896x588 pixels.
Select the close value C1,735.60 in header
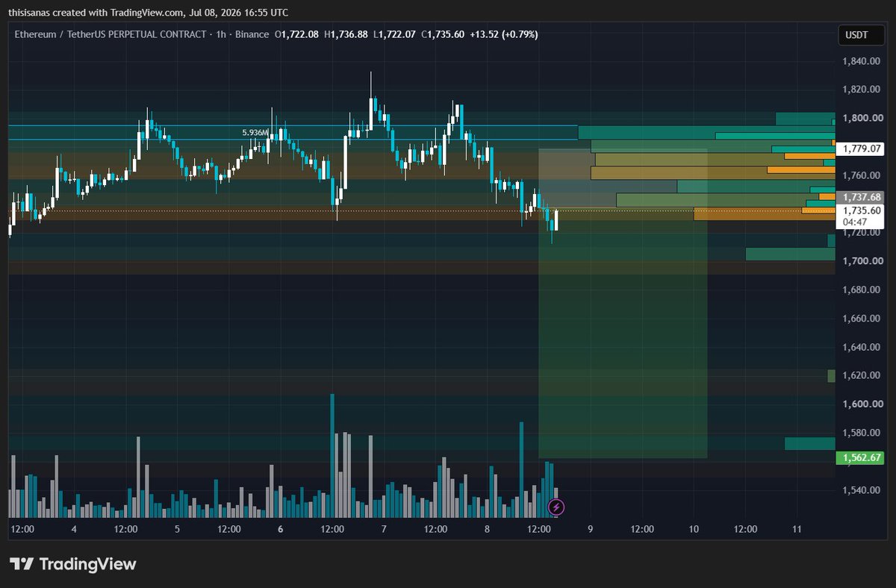[x=442, y=34]
